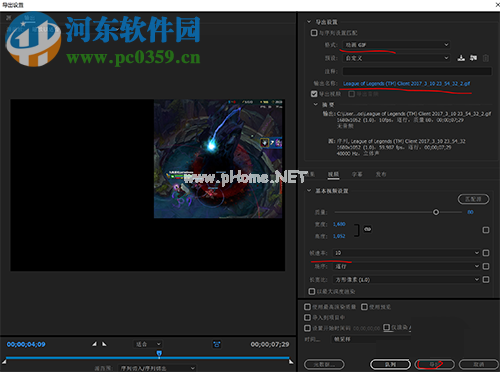The width and height of the screenshot is (500, 372).
Task: Open the preview zoom Fit dropdown
Action: (148, 344)
